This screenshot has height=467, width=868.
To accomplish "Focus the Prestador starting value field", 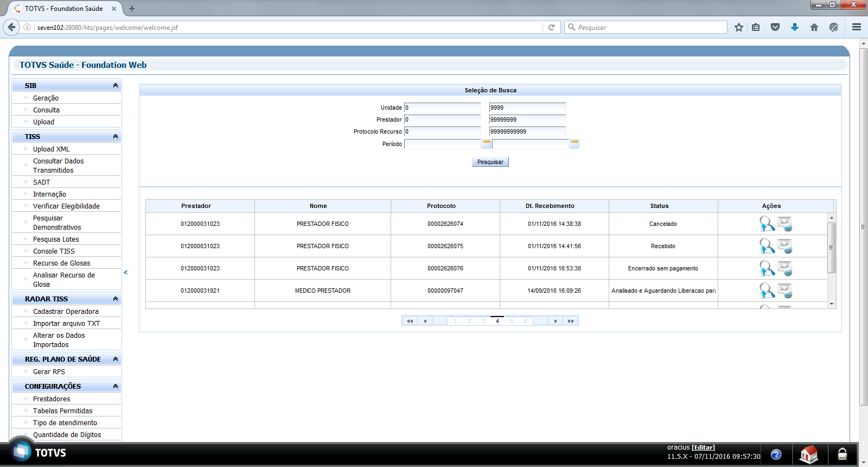I will [x=443, y=119].
